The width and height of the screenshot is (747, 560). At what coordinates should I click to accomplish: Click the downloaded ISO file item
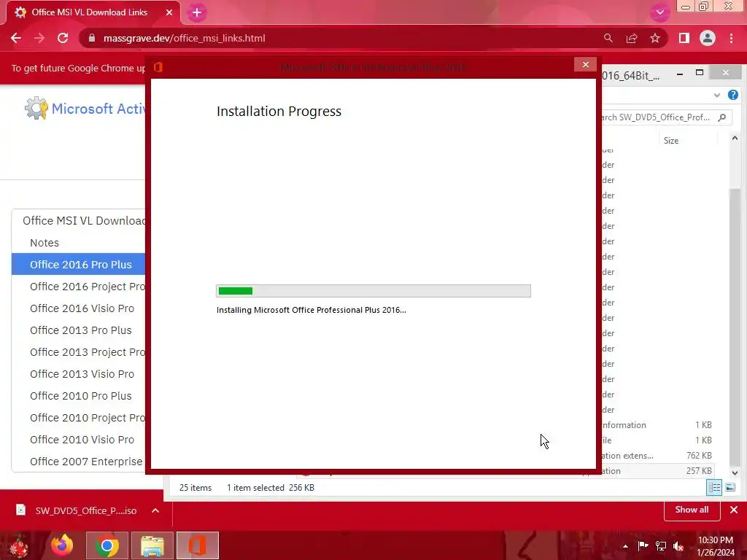76,510
